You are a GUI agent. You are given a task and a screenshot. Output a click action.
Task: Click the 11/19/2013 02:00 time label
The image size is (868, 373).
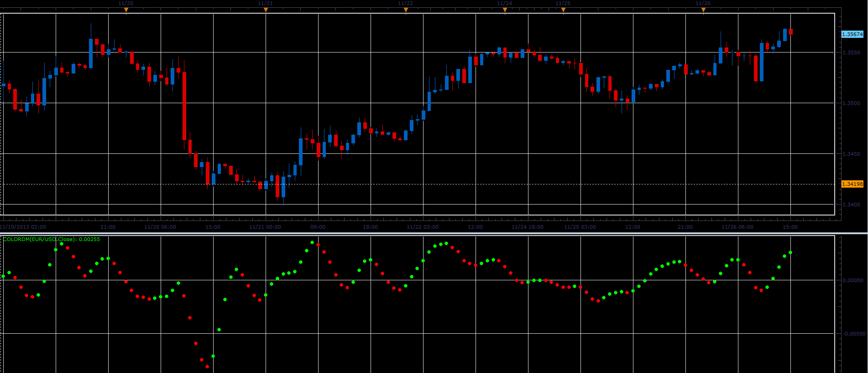click(23, 227)
